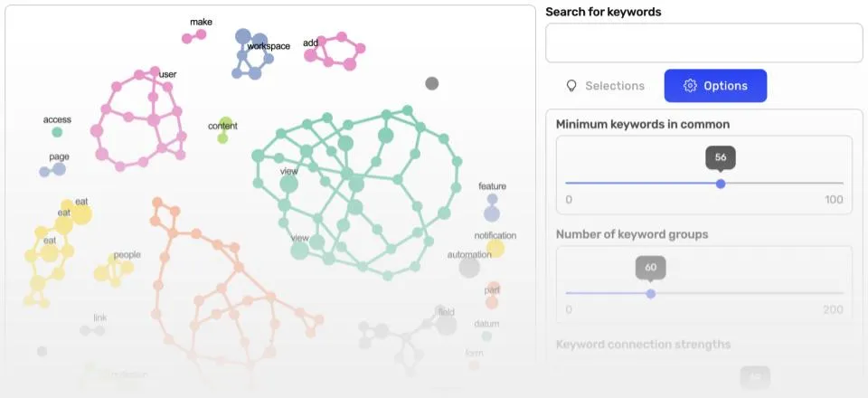Select the pink 'make' keyword node
The height and width of the screenshot is (398, 868).
(x=201, y=34)
